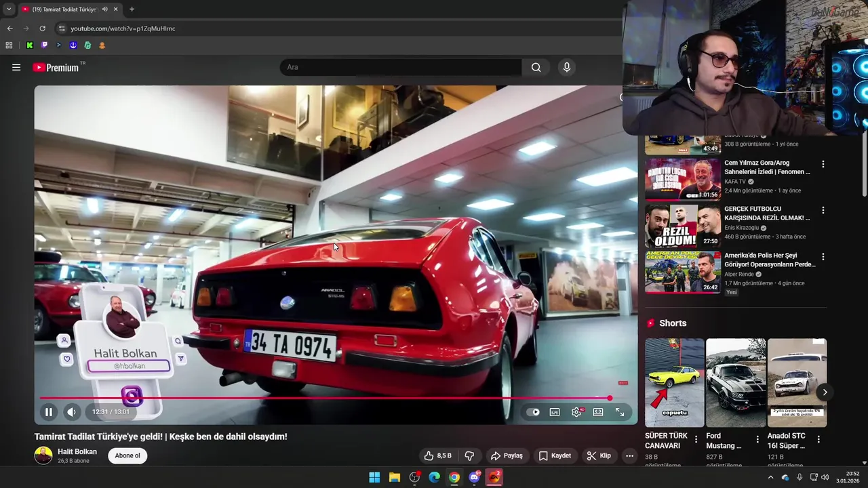The image size is (868, 488).
Task: Open File Explorer from taskbar
Action: coord(395,477)
